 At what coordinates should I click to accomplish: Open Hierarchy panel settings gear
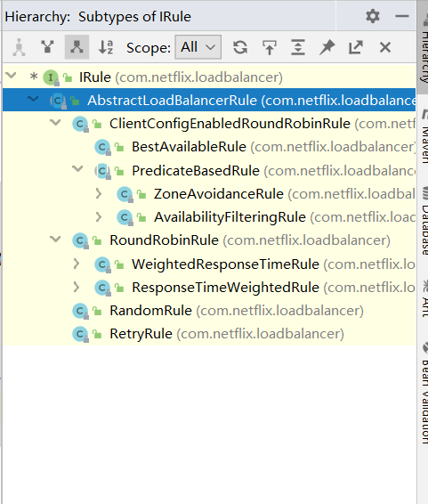(x=373, y=16)
